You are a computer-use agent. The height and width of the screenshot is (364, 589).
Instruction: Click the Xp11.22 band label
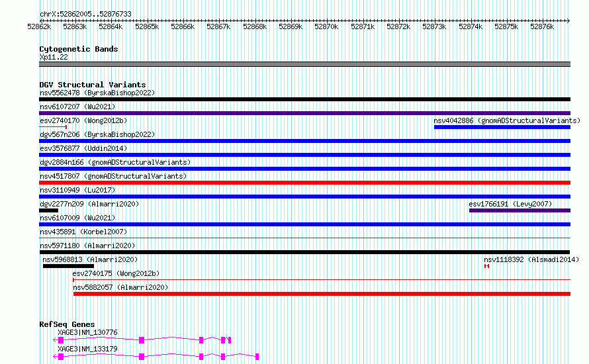pos(54,57)
